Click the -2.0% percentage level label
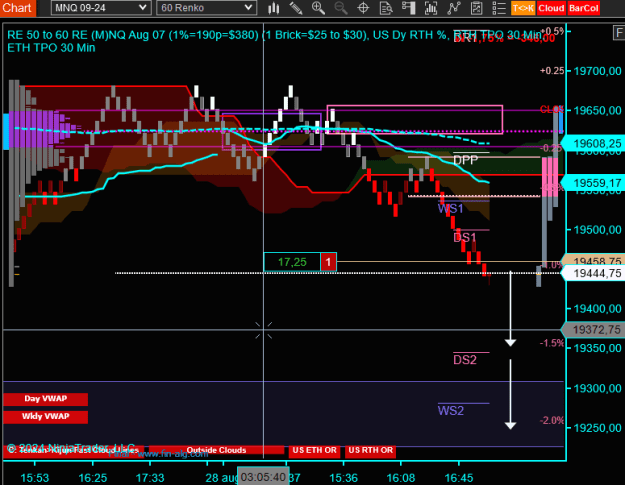This screenshot has height=485, width=625. point(552,420)
